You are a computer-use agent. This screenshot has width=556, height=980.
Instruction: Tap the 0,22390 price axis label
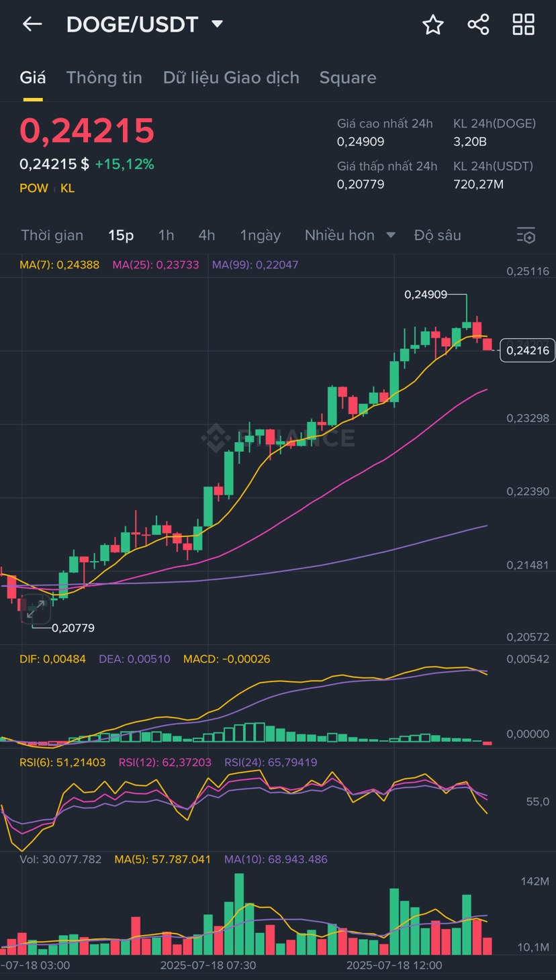click(528, 491)
